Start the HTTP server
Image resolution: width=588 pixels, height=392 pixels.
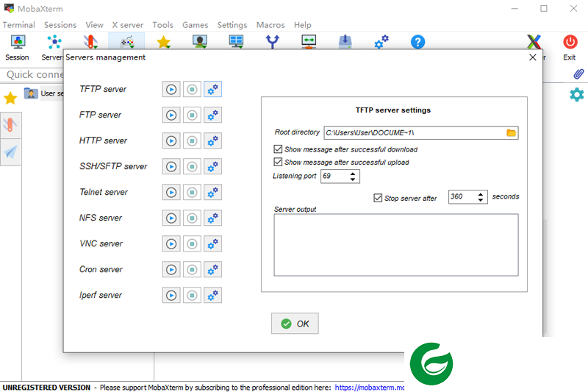[x=171, y=140]
